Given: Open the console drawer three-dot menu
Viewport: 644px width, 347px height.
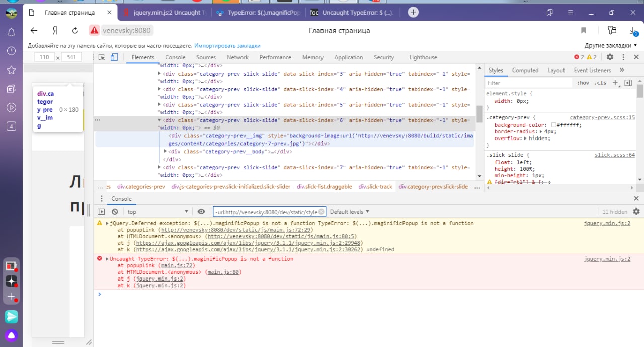Looking at the screenshot, I should click(x=101, y=199).
